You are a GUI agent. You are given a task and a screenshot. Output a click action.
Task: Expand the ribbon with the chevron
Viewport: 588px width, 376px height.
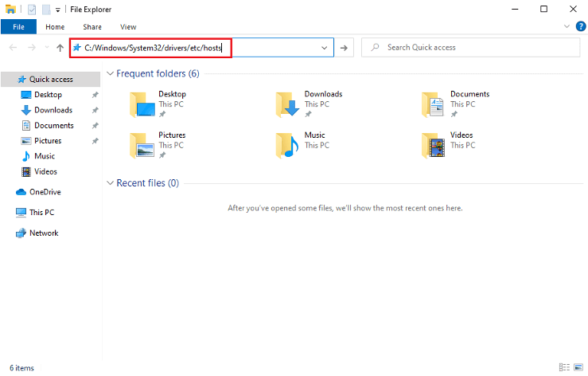click(x=566, y=26)
